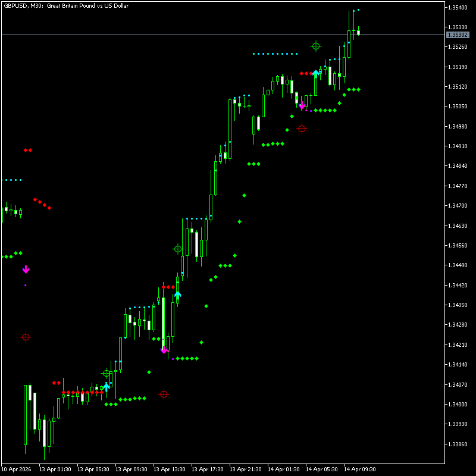Click the lowest cyan up arrow near 1.34070
Image resolution: width=476 pixels, height=476 pixels.
pos(107,386)
